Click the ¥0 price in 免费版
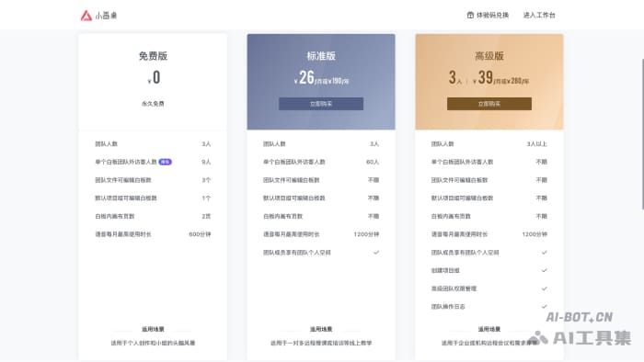This screenshot has height=362, width=644. (154, 77)
